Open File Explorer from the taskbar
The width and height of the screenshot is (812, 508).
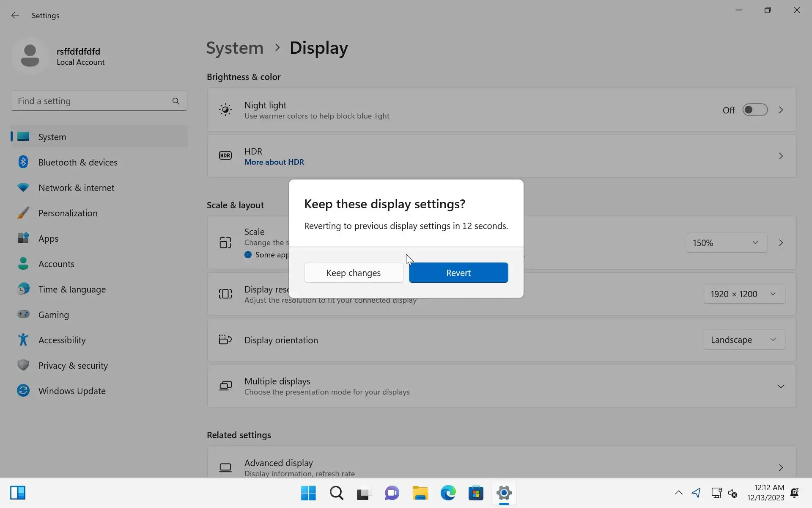coord(420,493)
